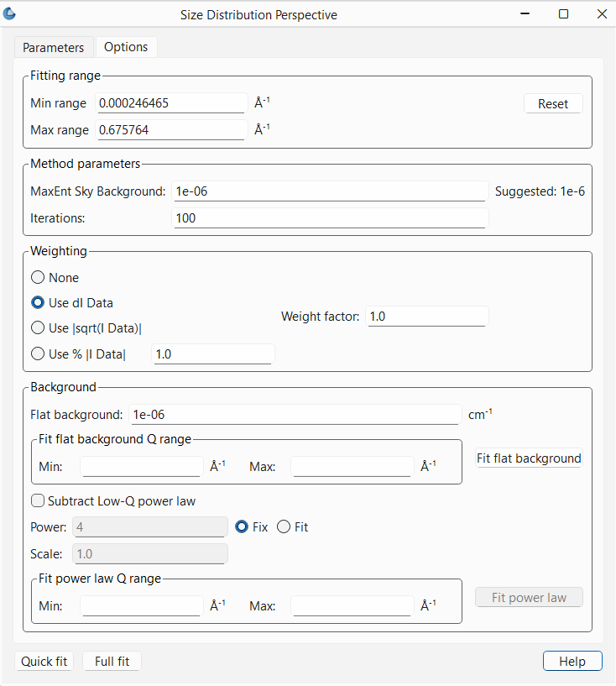Open the Options tab
Image resolution: width=616 pixels, height=686 pixels.
(x=126, y=47)
